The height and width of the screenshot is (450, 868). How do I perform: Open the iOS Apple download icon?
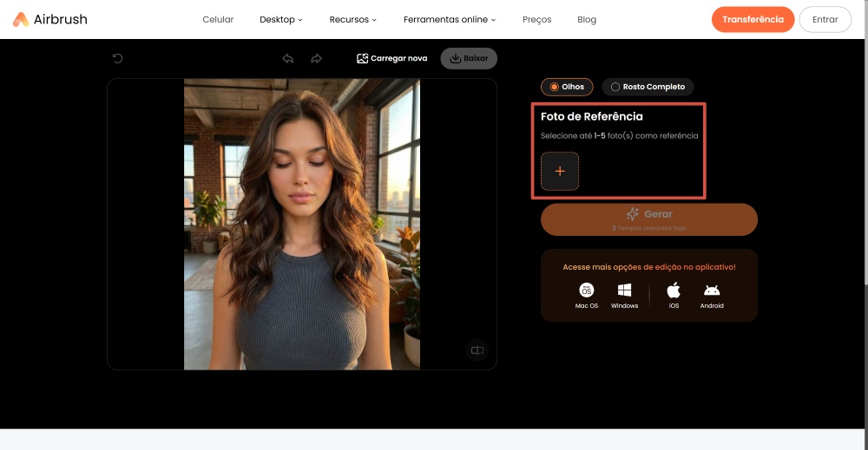[674, 290]
